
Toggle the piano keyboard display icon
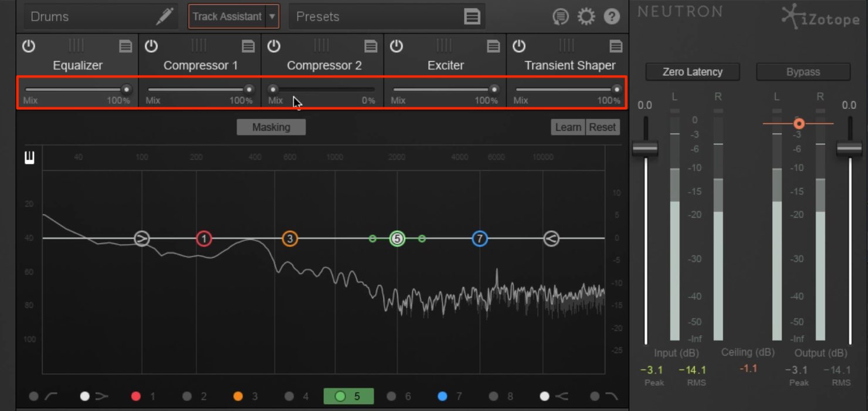coord(29,157)
